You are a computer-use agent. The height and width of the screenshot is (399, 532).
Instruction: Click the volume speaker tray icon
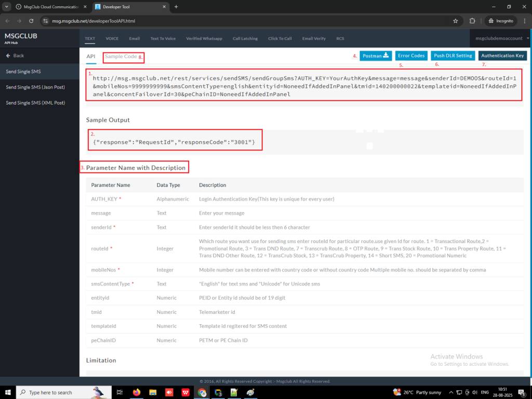pyautogui.click(x=475, y=393)
